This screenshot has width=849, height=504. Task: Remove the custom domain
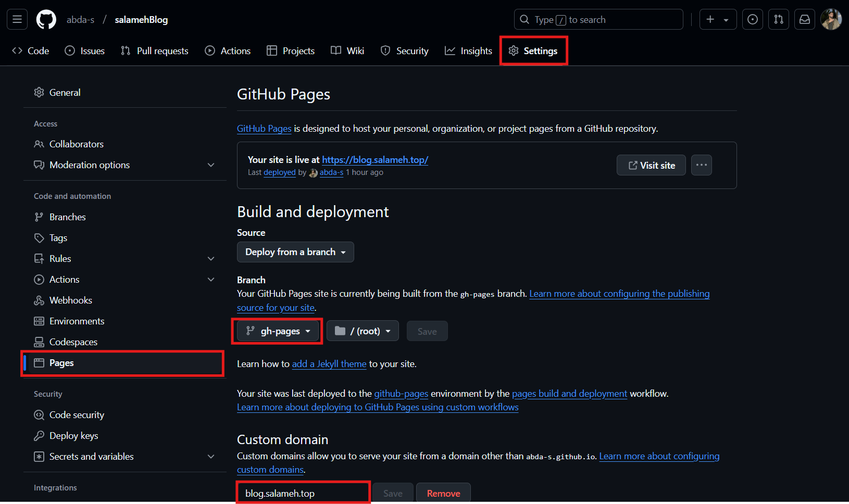pyautogui.click(x=443, y=493)
